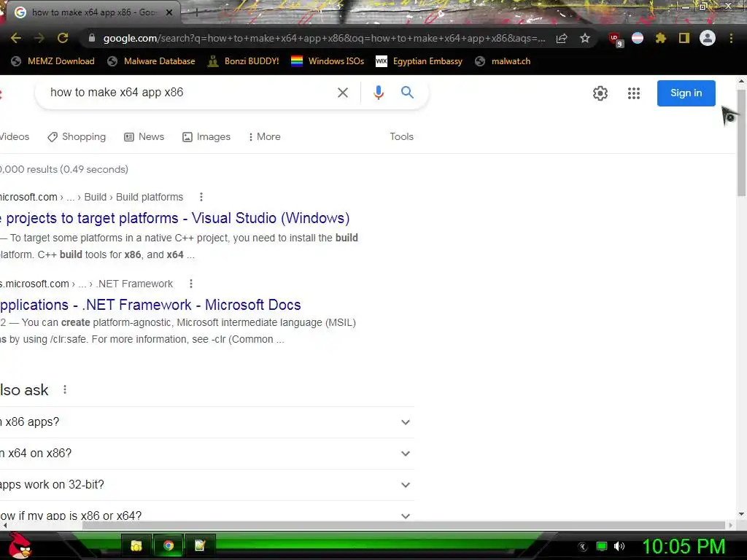Open a new tab with the plus button
Image resolution: width=747 pixels, height=560 pixels.
click(197, 12)
